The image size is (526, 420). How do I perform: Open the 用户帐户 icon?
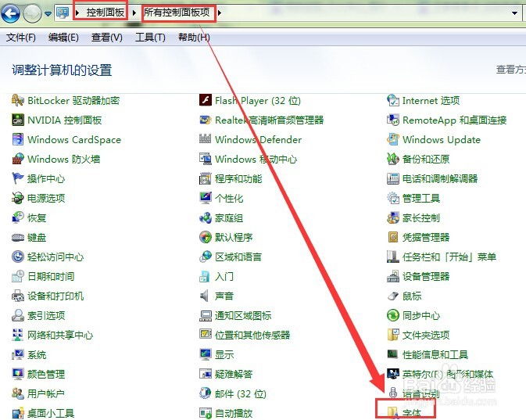(x=18, y=393)
